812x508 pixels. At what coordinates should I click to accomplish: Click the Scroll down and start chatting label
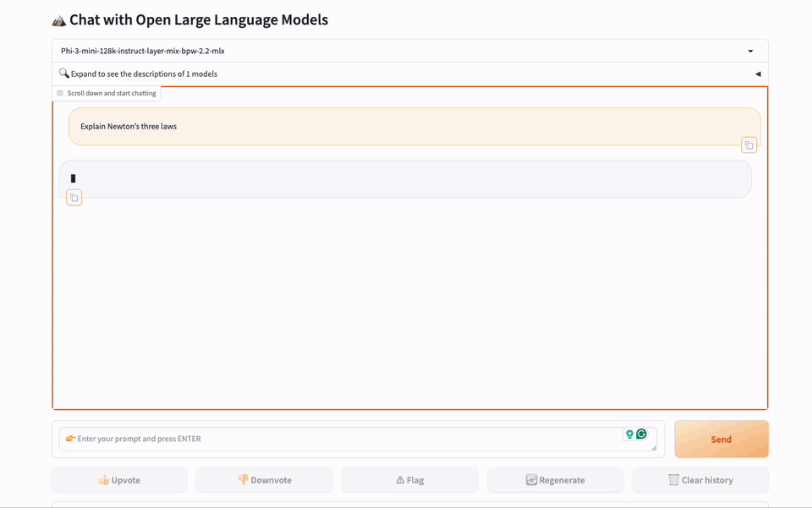112,93
